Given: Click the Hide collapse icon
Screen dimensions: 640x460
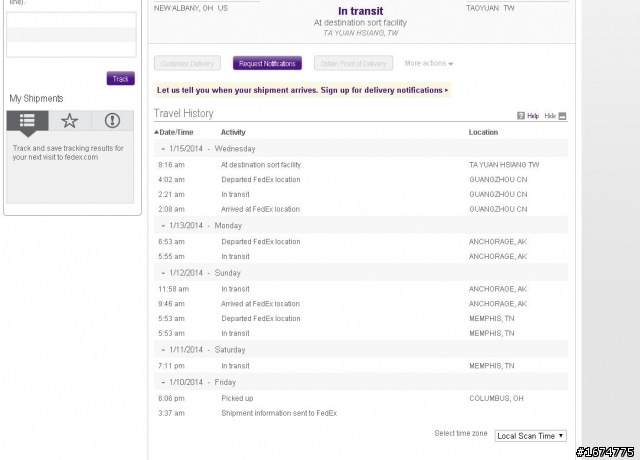Looking at the screenshot, I should pos(562,116).
